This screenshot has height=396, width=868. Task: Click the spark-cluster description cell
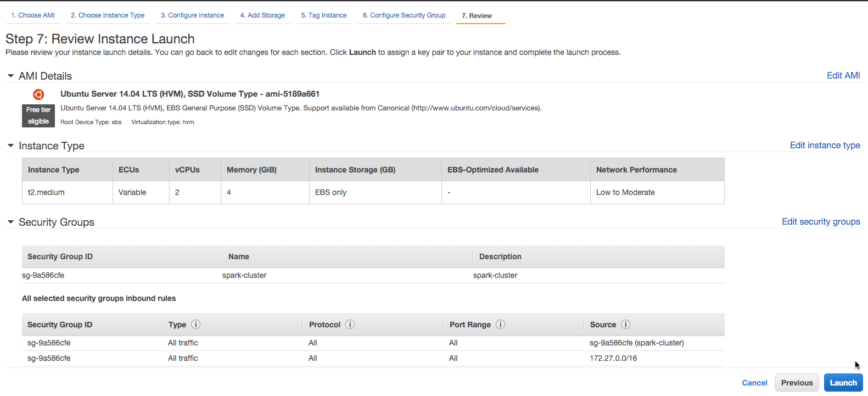click(495, 275)
